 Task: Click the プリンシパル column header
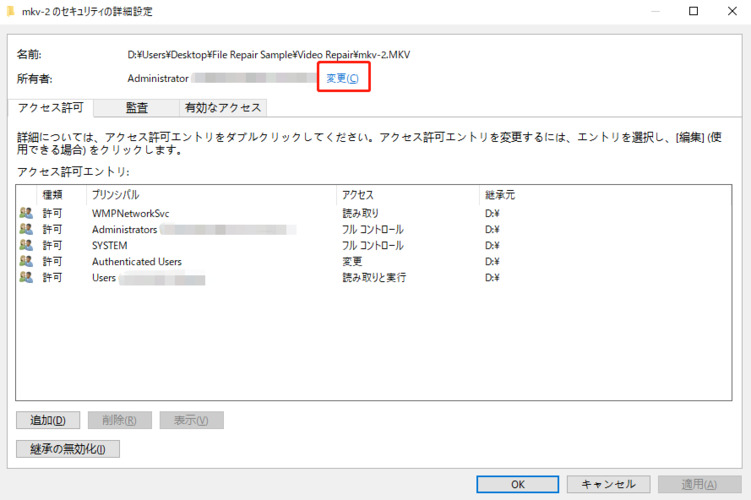click(x=211, y=195)
